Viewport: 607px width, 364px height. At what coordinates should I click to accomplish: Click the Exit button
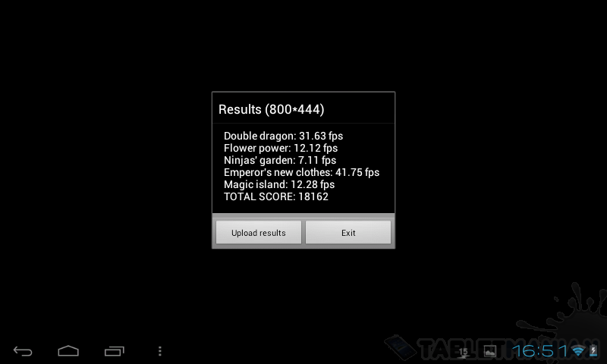pos(348,233)
